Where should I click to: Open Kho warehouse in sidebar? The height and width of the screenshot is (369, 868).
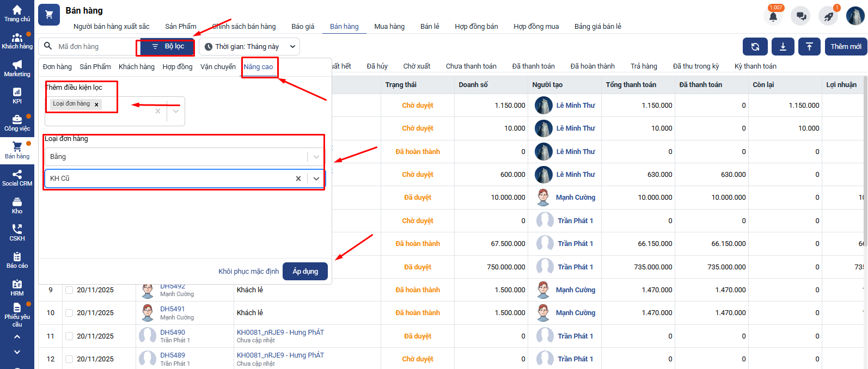(17, 206)
